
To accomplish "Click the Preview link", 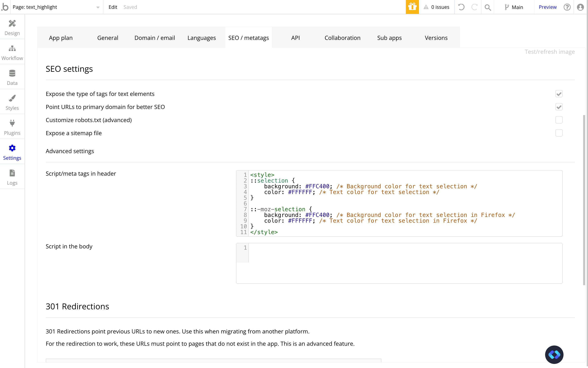I will [547, 7].
